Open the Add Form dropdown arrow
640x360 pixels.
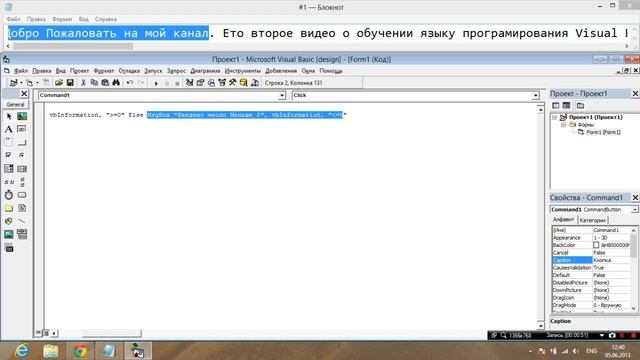pos(37,83)
